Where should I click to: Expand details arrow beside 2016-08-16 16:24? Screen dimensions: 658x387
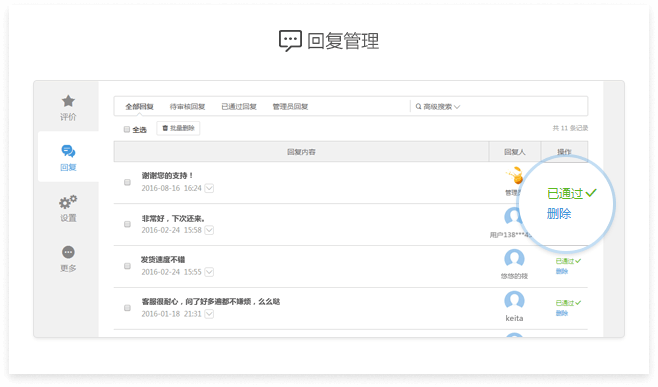209,188
